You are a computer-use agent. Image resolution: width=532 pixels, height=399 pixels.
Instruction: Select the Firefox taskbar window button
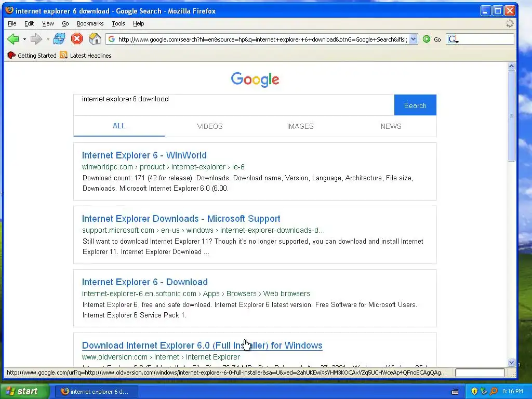point(96,392)
